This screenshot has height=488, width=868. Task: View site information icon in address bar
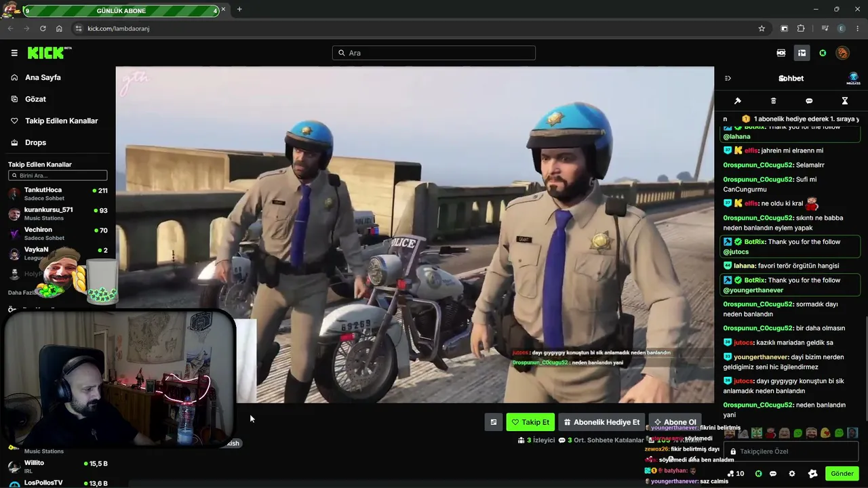coord(78,28)
